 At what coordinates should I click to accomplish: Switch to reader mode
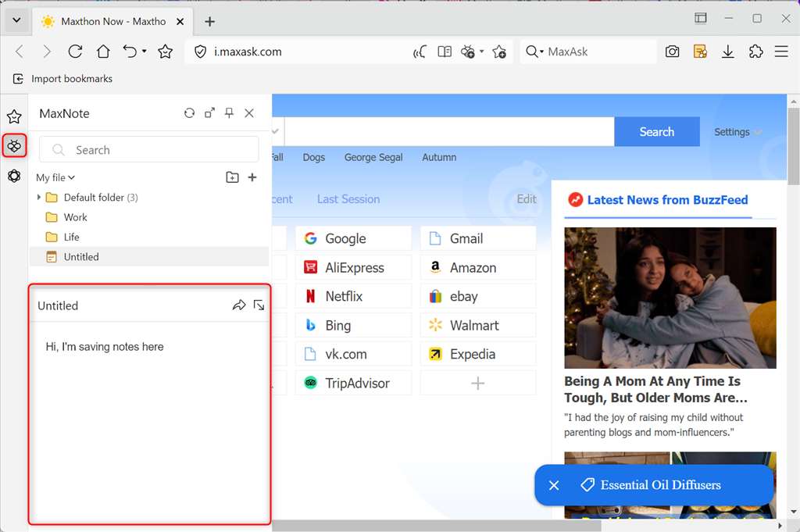tap(445, 52)
